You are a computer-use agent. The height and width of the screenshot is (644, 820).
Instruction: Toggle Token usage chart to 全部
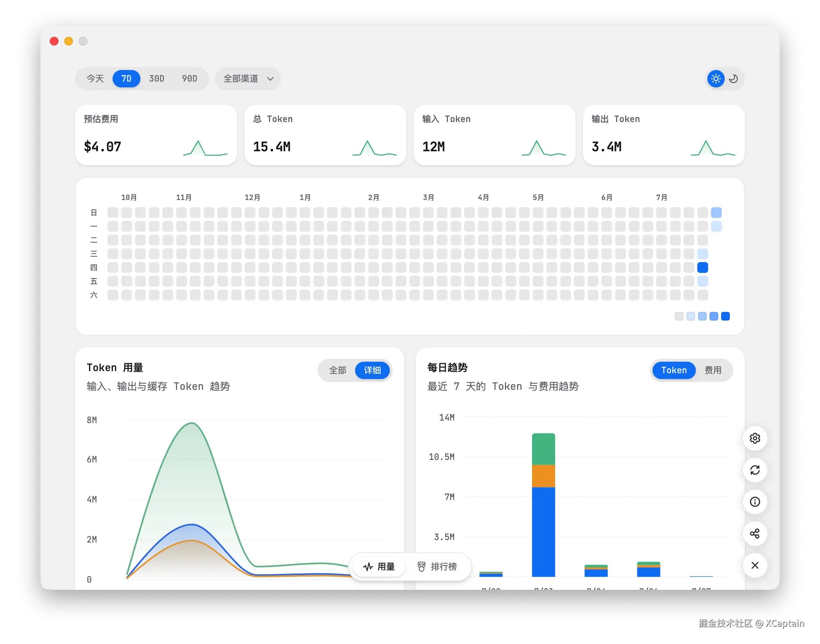point(337,370)
